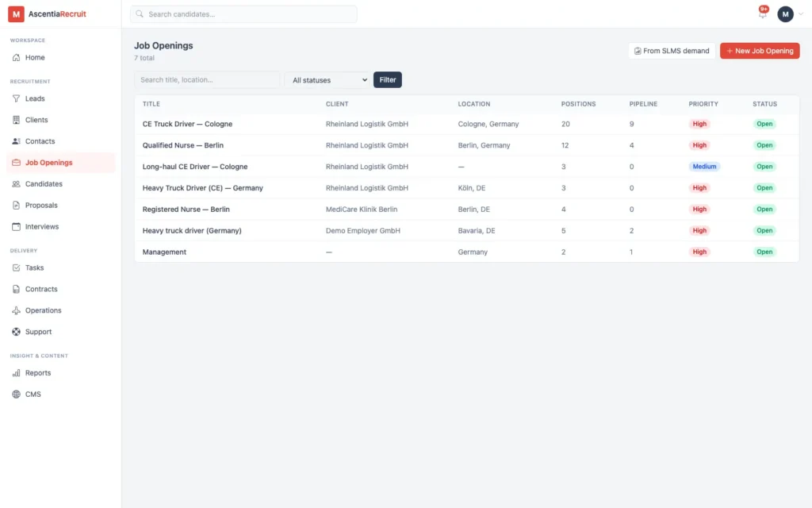
Task: Click the PIPELINE column header
Action: tap(643, 104)
